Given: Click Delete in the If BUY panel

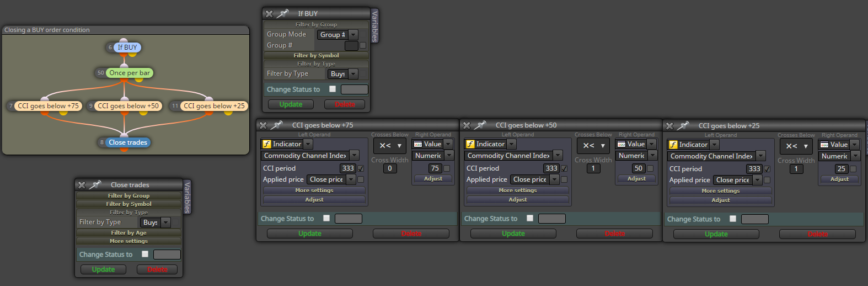Looking at the screenshot, I should click(x=345, y=104).
